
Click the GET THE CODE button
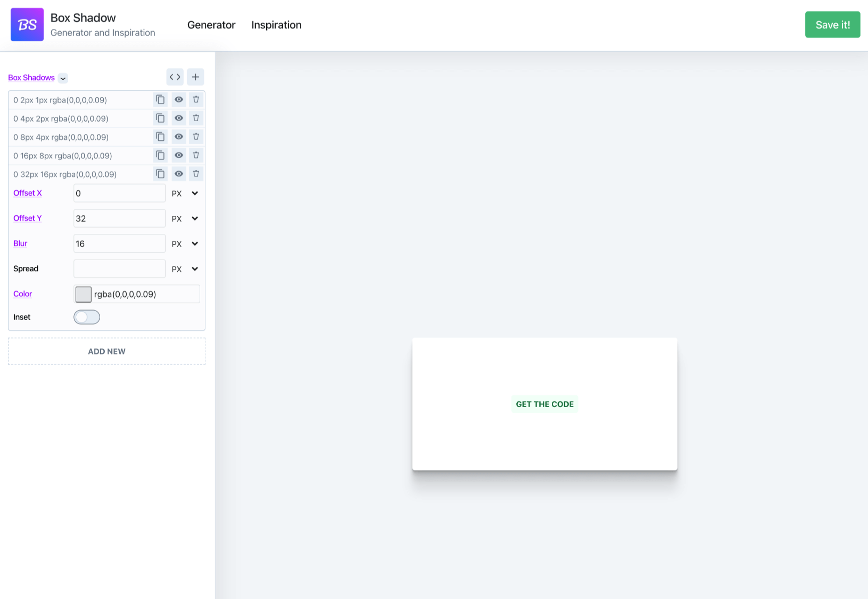[x=545, y=404]
